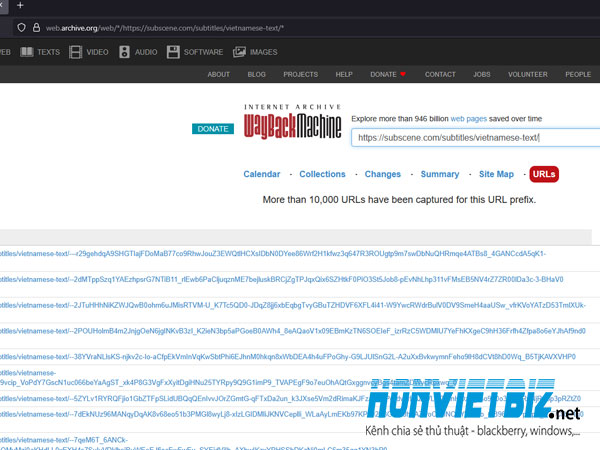Open the JOBS page

pos(481,74)
